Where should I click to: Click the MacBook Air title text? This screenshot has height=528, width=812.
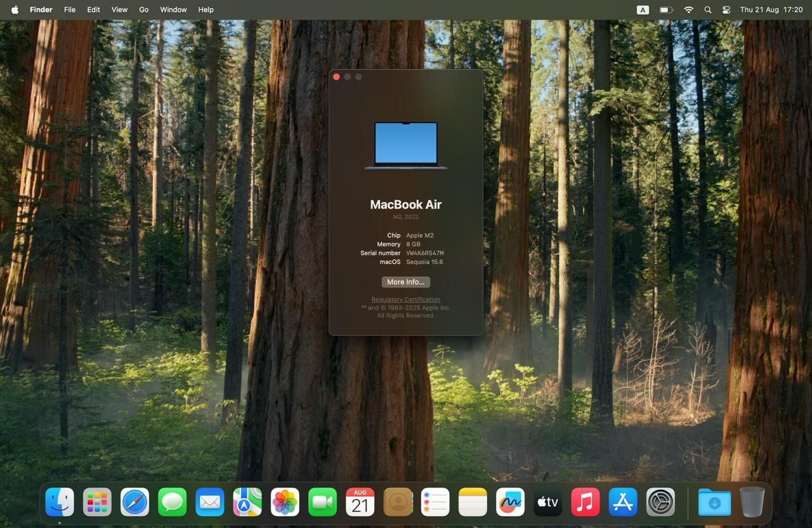[x=406, y=204]
